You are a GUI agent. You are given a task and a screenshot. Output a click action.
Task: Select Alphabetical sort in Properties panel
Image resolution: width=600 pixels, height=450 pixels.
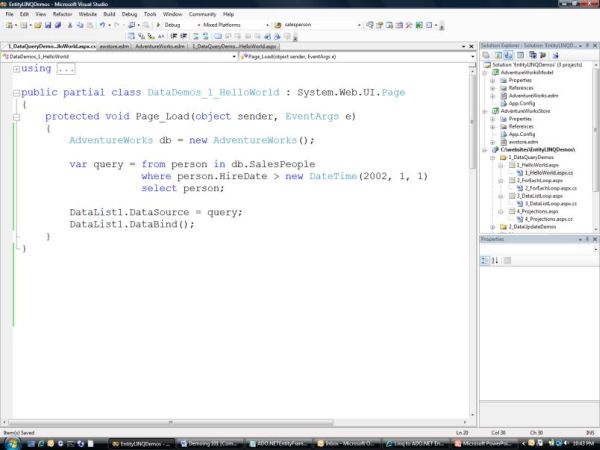(495, 261)
